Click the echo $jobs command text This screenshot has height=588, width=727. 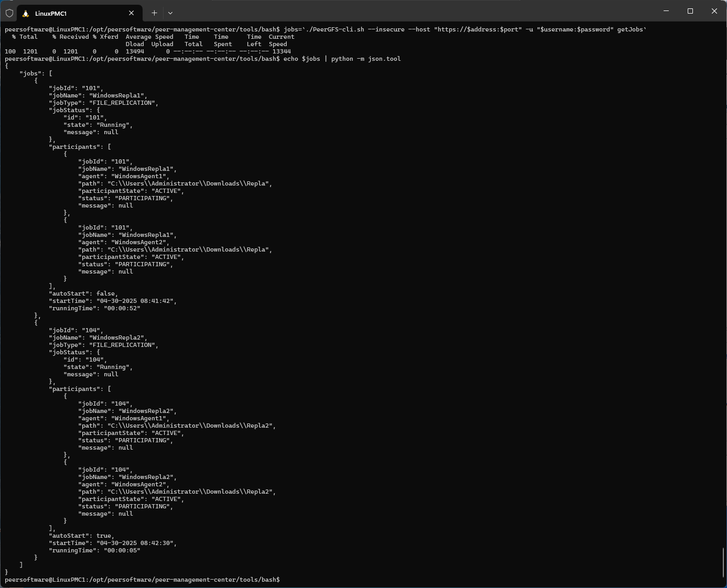tap(302, 59)
